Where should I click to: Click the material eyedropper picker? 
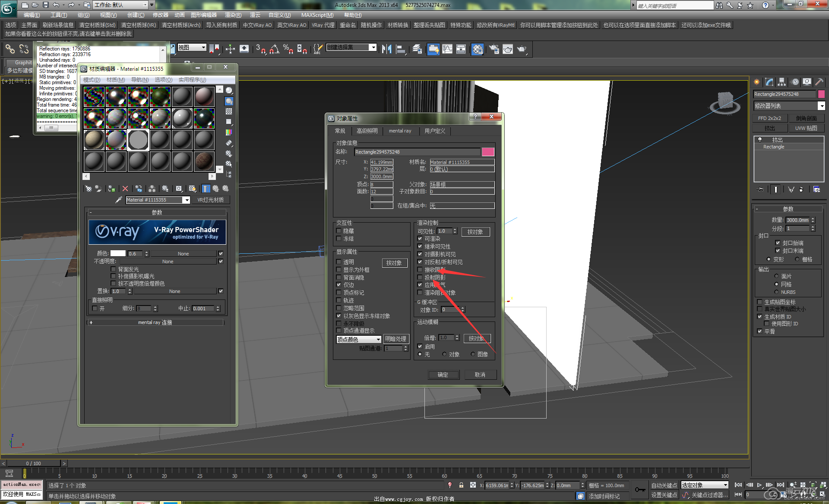(x=118, y=200)
